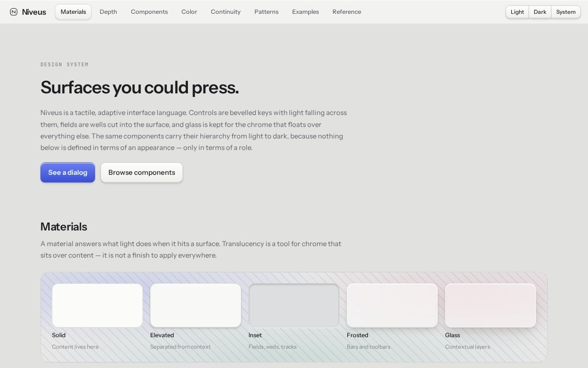
Task: Click the 'Inset' label text
Action: [255, 335]
